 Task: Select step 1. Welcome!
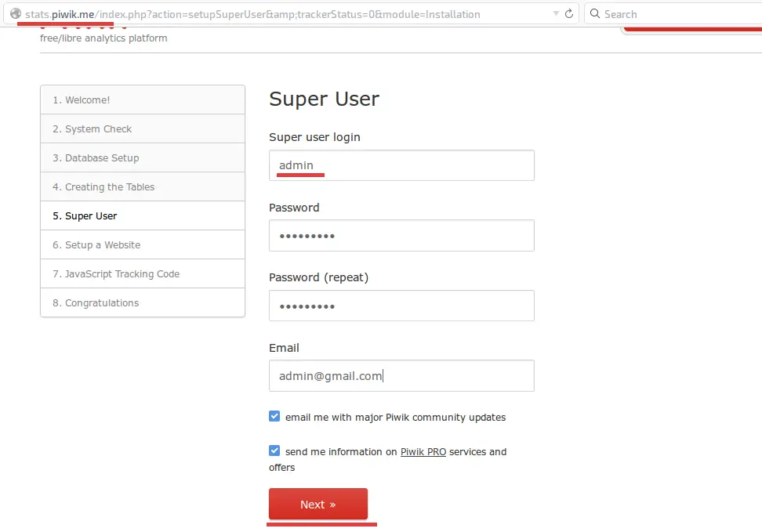tap(143, 100)
